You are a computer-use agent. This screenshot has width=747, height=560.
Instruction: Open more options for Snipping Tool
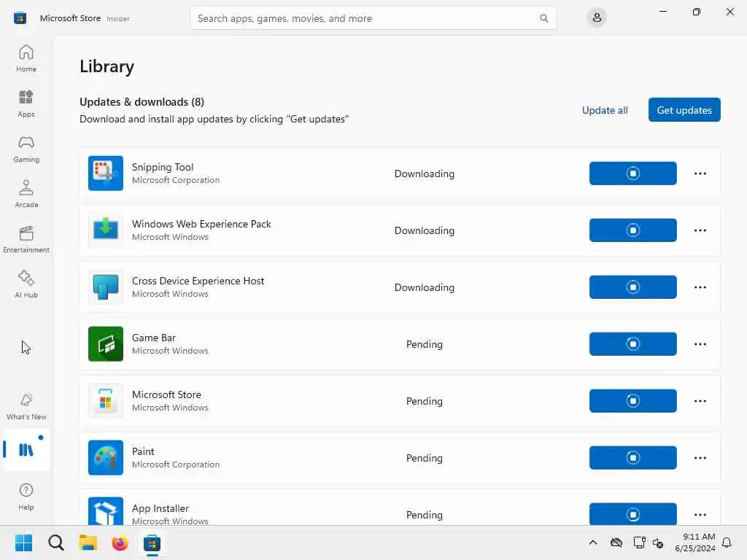(x=700, y=174)
